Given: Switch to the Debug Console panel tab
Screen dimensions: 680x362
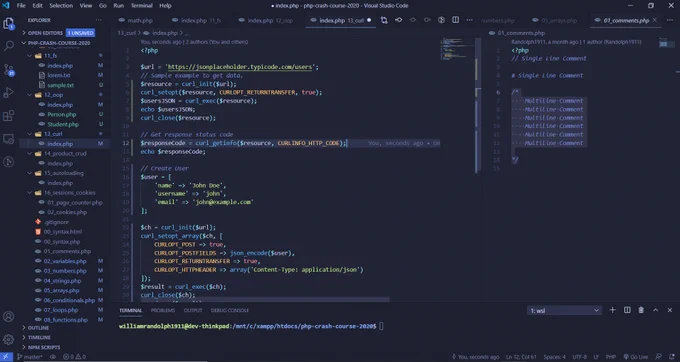Looking at the screenshot, I should [x=229, y=310].
